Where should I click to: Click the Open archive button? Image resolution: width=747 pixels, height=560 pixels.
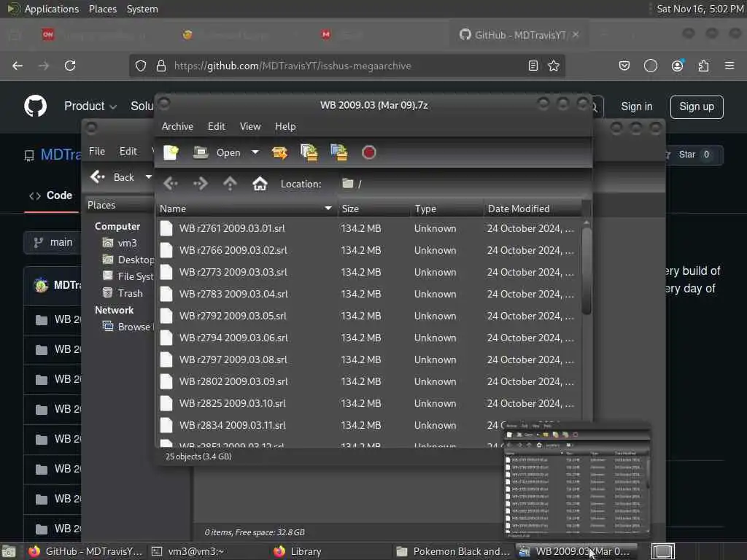[x=217, y=152]
